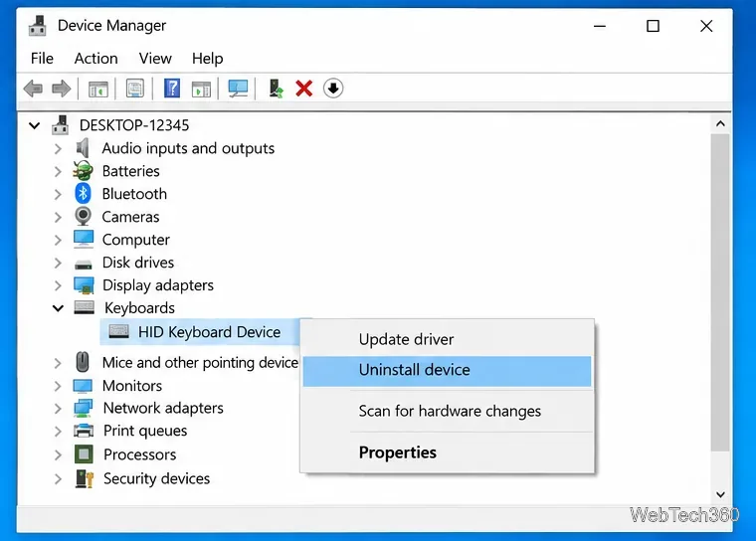This screenshot has width=756, height=541.
Task: Open the Properties sheet toolbar icon
Action: pos(135,89)
